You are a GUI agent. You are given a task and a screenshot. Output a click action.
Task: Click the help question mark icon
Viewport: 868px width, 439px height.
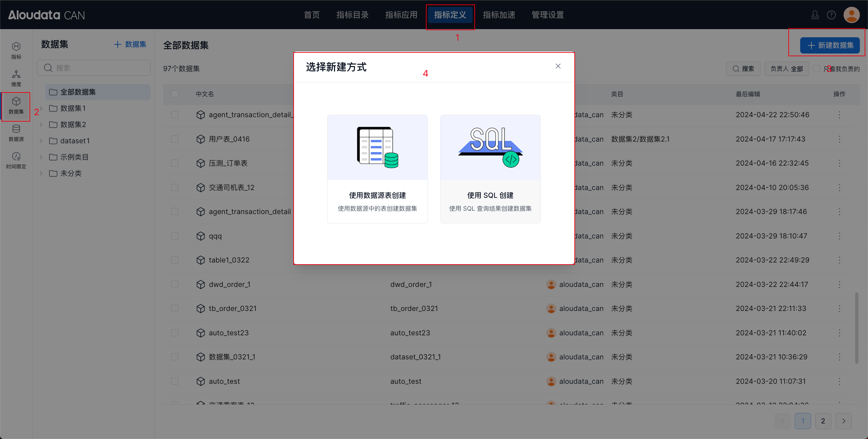click(x=831, y=15)
